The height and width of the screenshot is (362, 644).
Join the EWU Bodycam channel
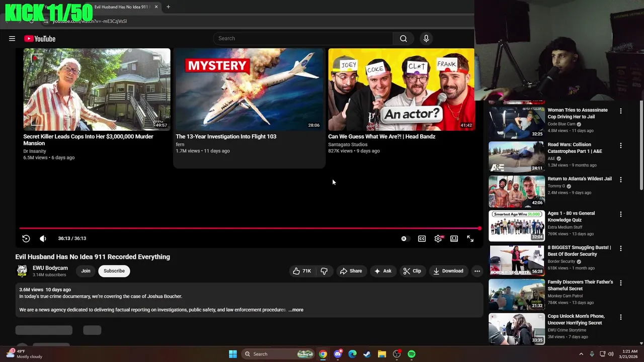86,271
